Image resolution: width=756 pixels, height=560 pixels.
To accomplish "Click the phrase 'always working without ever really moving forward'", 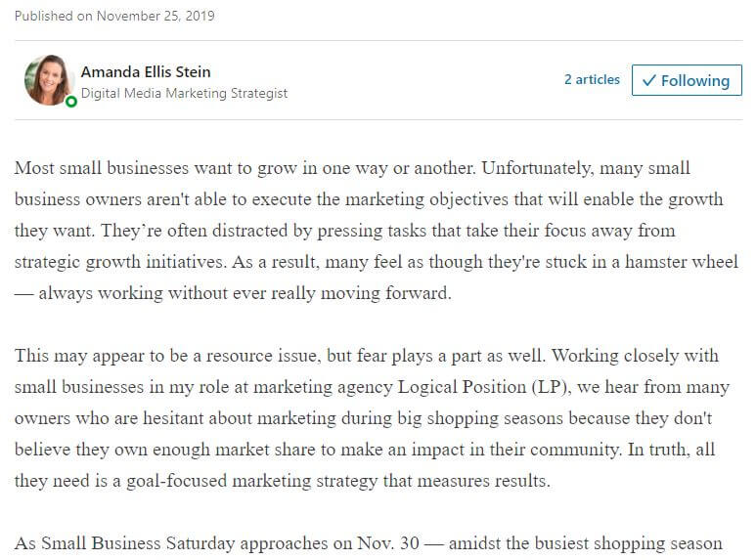I will [244, 293].
